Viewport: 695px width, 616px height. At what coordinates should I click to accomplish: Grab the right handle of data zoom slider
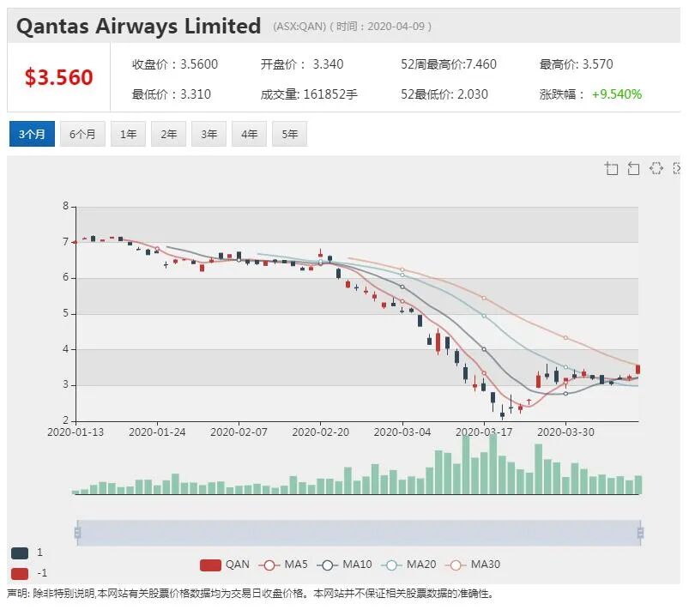[640, 532]
